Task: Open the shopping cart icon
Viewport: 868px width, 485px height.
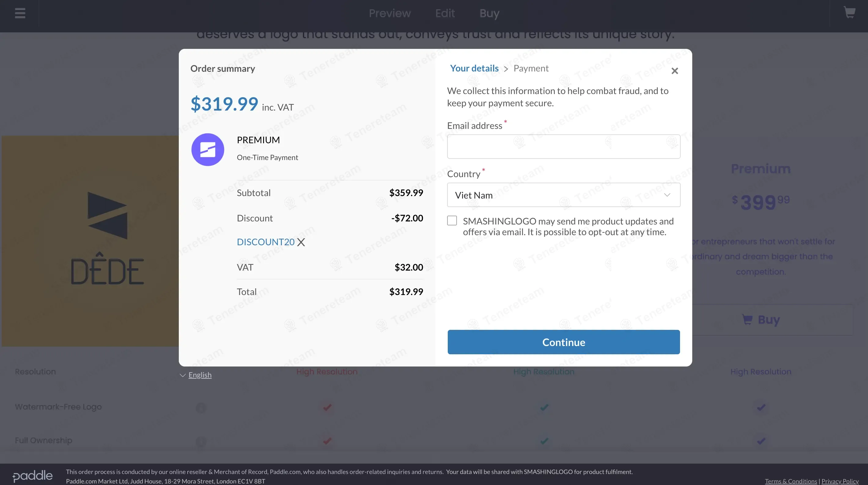Action: coord(849,13)
